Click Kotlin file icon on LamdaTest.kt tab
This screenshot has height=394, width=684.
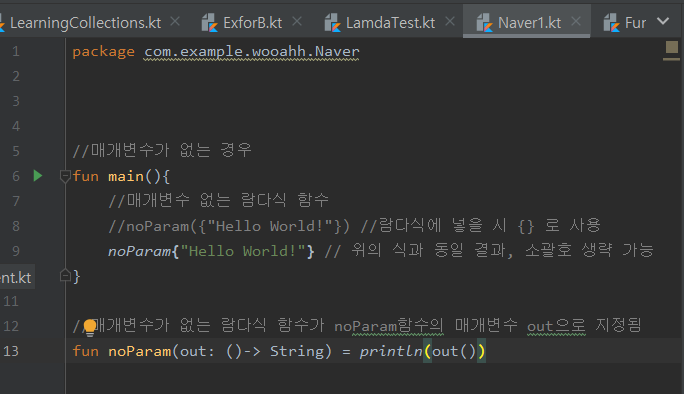point(332,22)
